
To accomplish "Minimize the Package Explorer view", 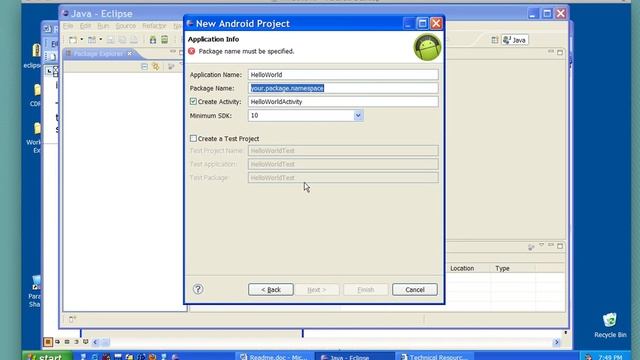I will pyautogui.click(x=173, y=52).
